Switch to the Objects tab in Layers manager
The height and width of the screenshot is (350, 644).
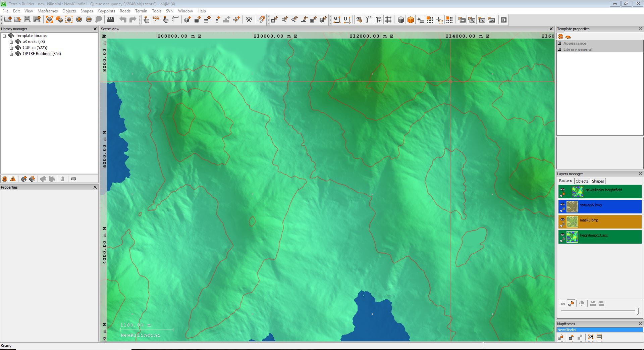[582, 181]
